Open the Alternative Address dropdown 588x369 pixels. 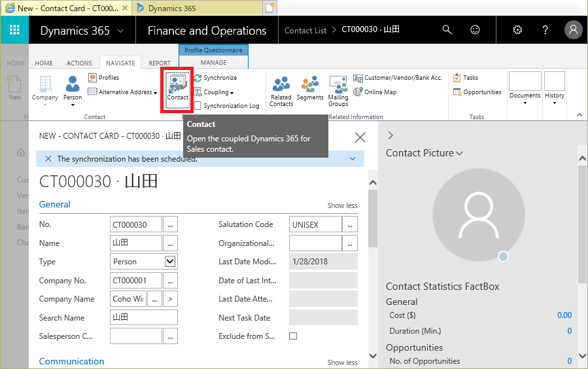(x=122, y=92)
